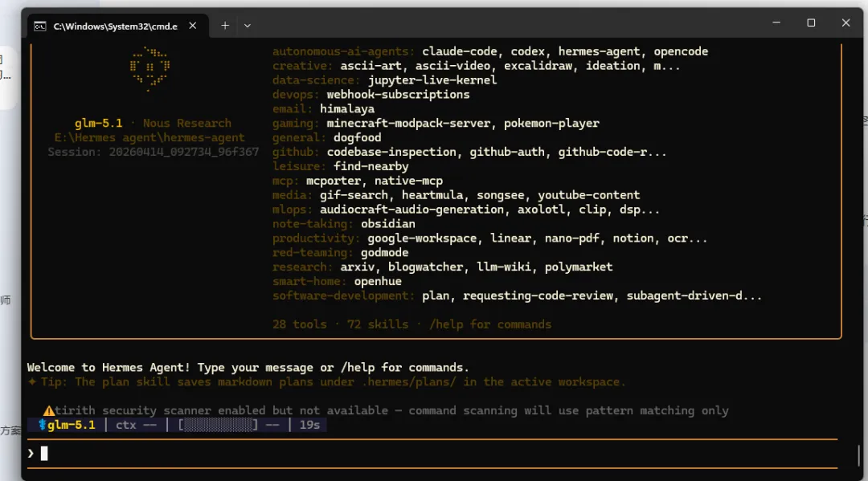This screenshot has width=868, height=481.
Task: Click the prompt input line
Action: (432, 454)
